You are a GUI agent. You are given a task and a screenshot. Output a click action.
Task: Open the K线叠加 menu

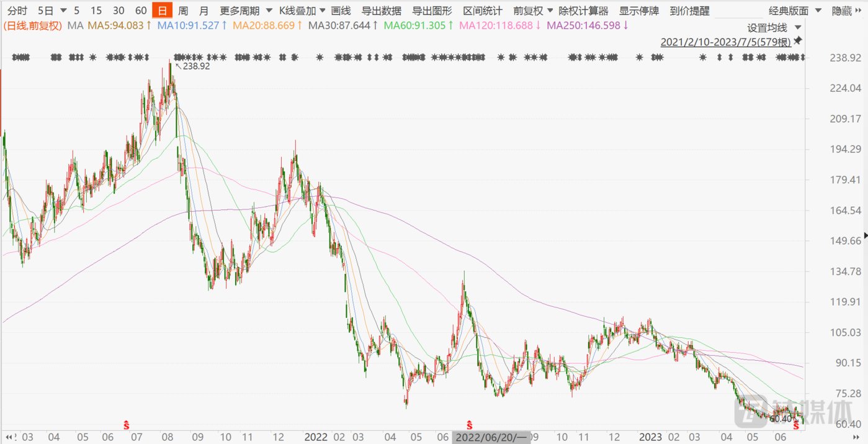pos(302,11)
